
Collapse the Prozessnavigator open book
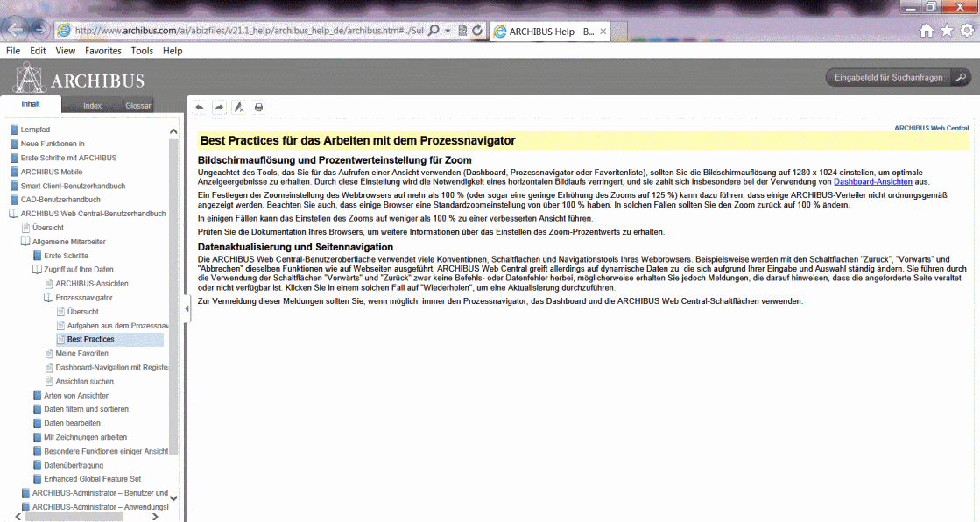pyautogui.click(x=48, y=298)
